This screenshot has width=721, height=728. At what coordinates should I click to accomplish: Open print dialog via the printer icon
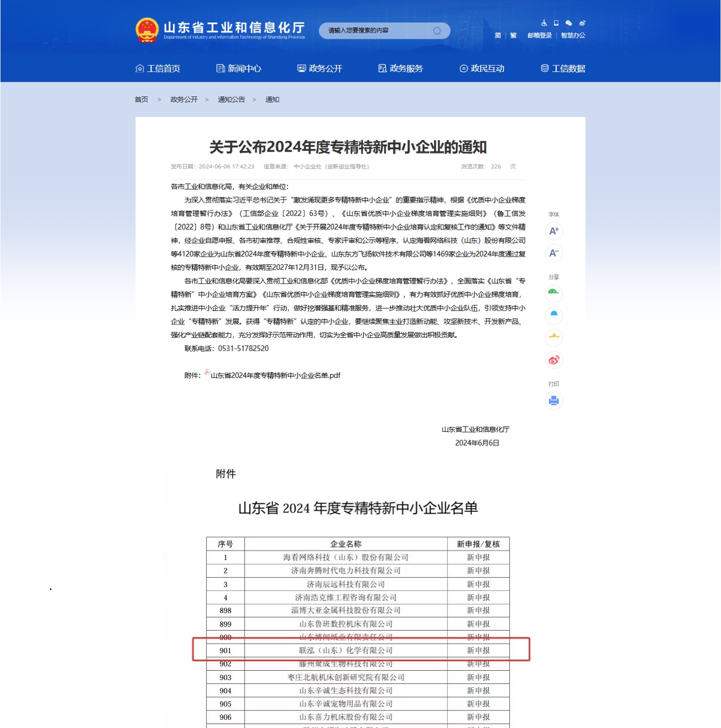[553, 400]
